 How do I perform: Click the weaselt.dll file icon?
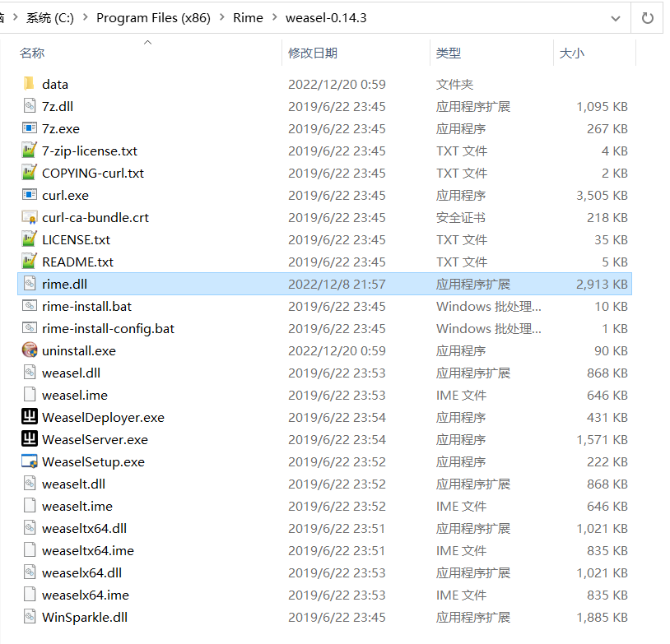[x=29, y=484]
